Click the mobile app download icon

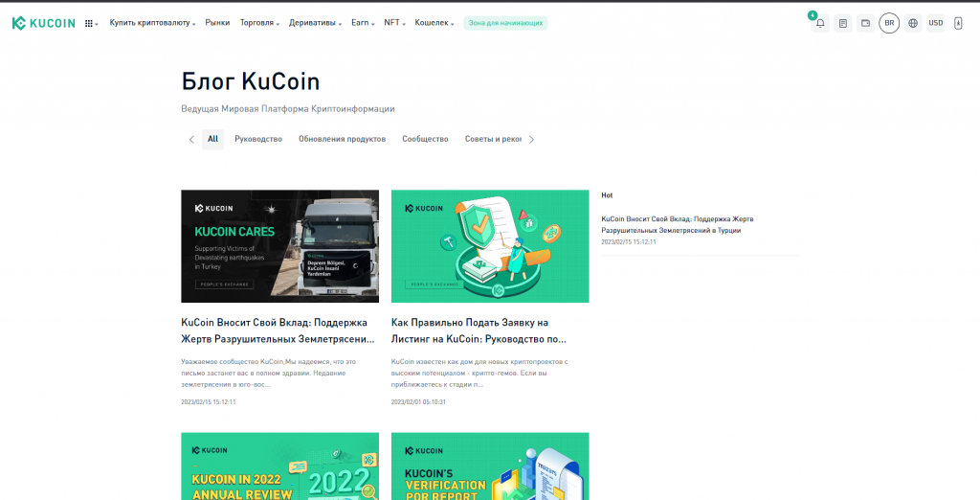(x=958, y=23)
